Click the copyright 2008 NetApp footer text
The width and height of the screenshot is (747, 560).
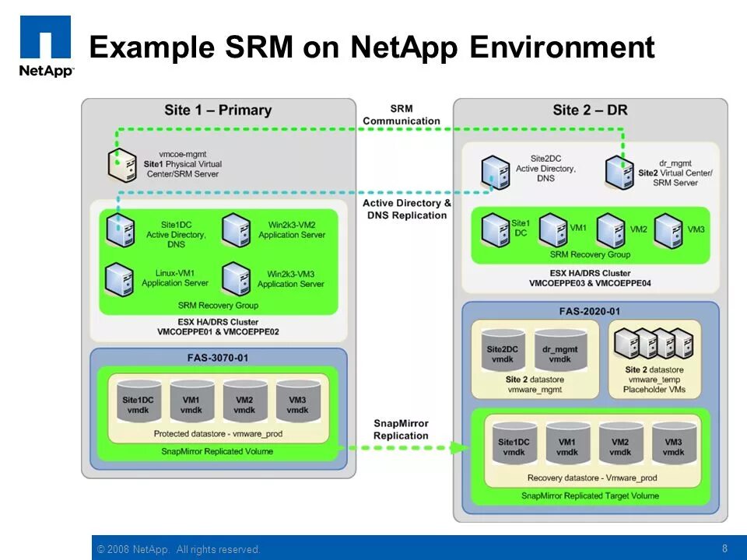tap(179, 549)
